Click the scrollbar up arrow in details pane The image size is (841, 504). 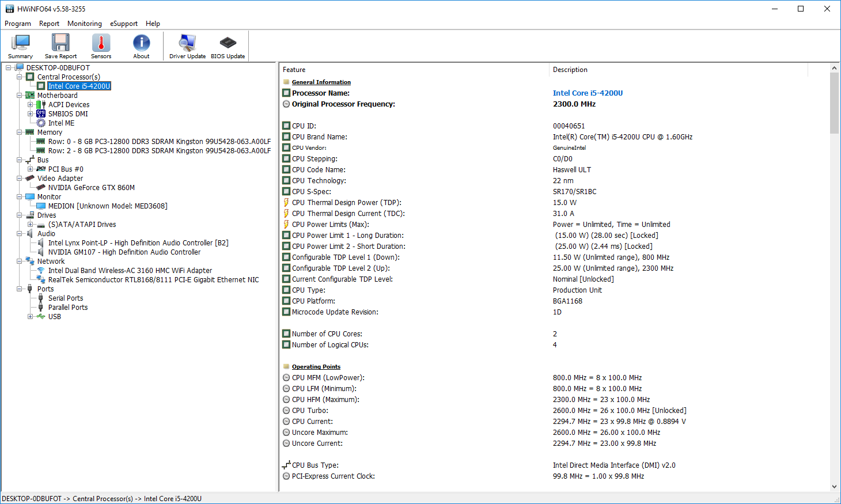(x=835, y=68)
